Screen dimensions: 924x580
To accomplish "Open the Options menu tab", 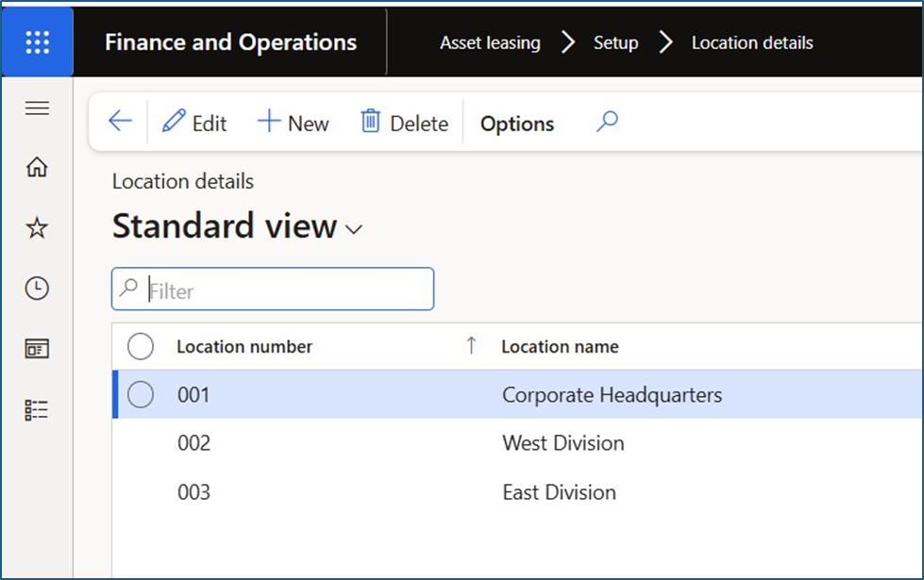I will [516, 124].
